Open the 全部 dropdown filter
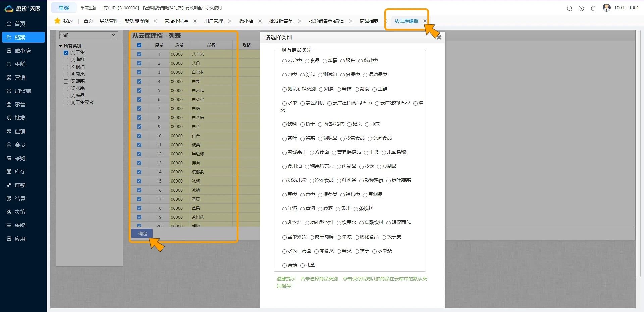644x312 pixels. coord(88,35)
